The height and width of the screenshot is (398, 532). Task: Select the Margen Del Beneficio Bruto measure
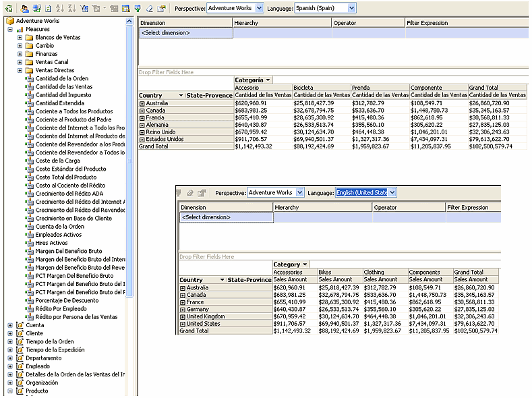(68, 251)
